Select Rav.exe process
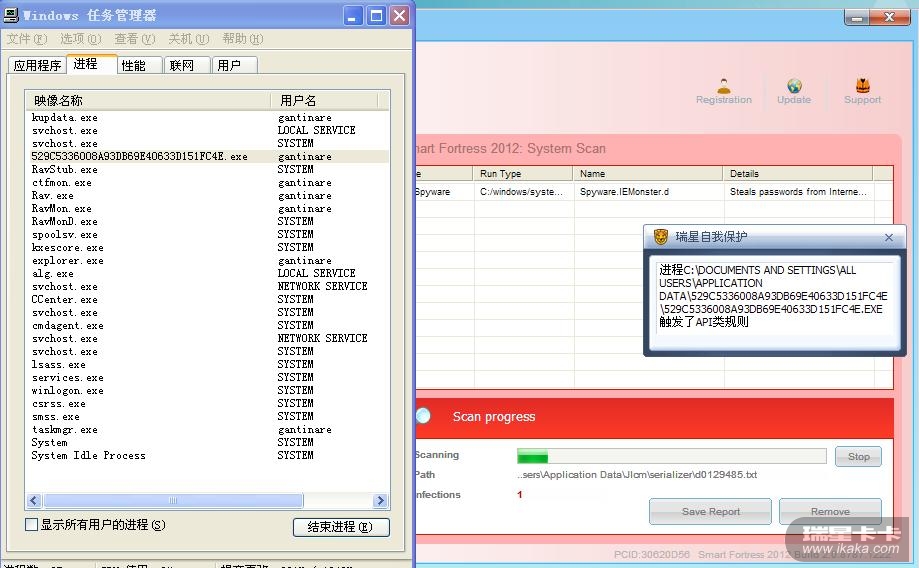Viewport: 919px width, 568px height. point(208,196)
